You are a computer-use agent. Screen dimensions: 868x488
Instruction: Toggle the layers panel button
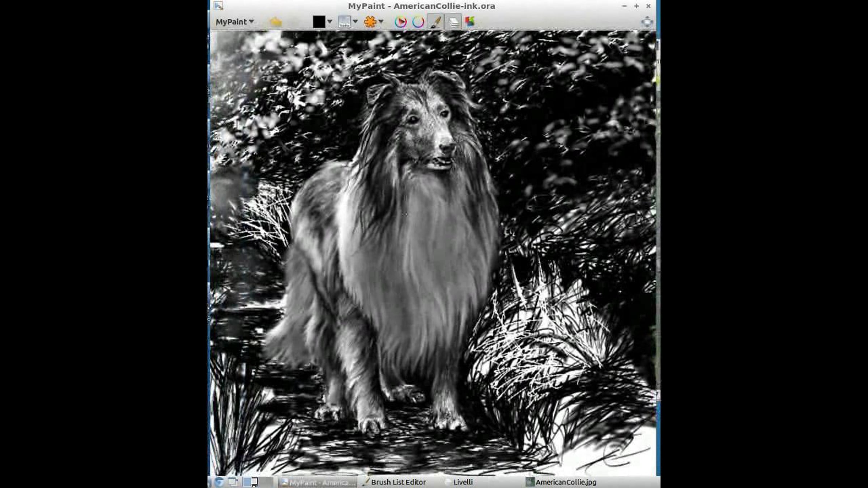tap(453, 22)
